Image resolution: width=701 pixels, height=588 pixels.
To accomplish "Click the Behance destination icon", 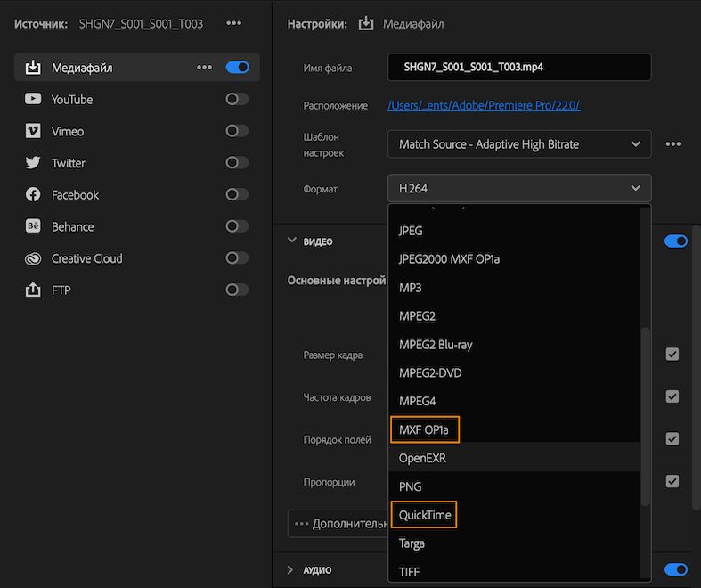I will [33, 226].
